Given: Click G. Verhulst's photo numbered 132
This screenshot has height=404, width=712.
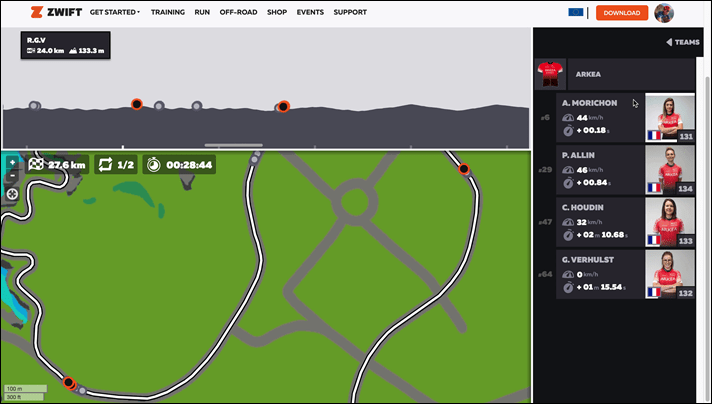Looking at the screenshot, I should click(x=670, y=275).
